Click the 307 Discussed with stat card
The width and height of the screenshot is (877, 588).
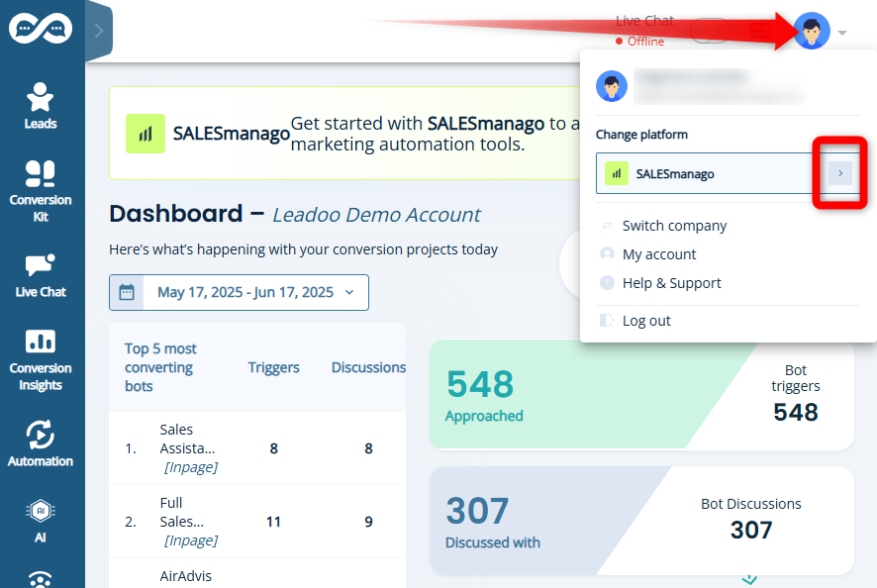click(641, 521)
